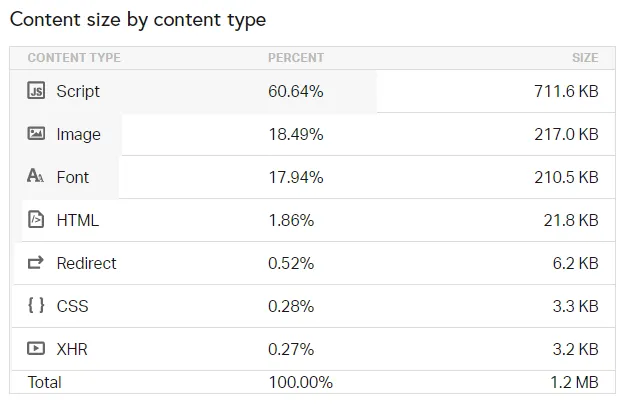The image size is (626, 406).
Task: Click the 100.00% total percentage
Action: [x=300, y=382]
